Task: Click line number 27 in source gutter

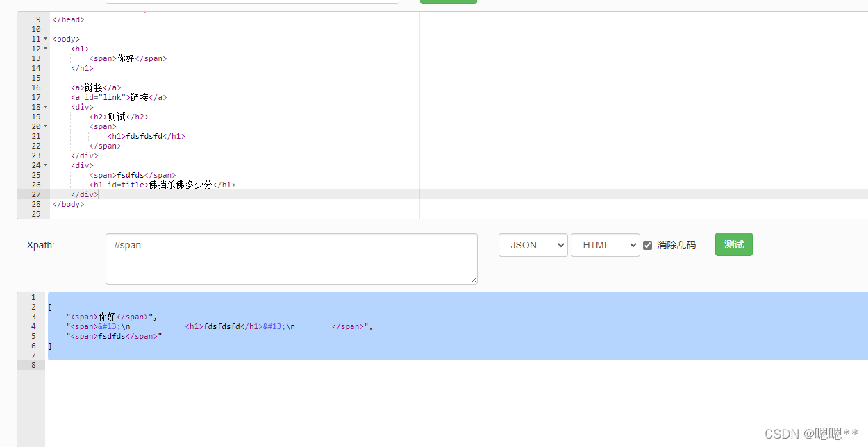Action: [x=36, y=194]
